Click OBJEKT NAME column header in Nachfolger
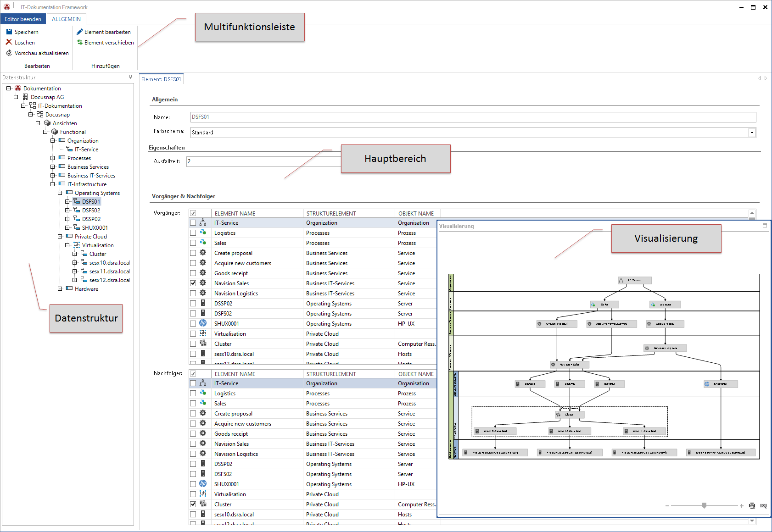Image resolution: width=772 pixels, height=532 pixels. coord(416,374)
